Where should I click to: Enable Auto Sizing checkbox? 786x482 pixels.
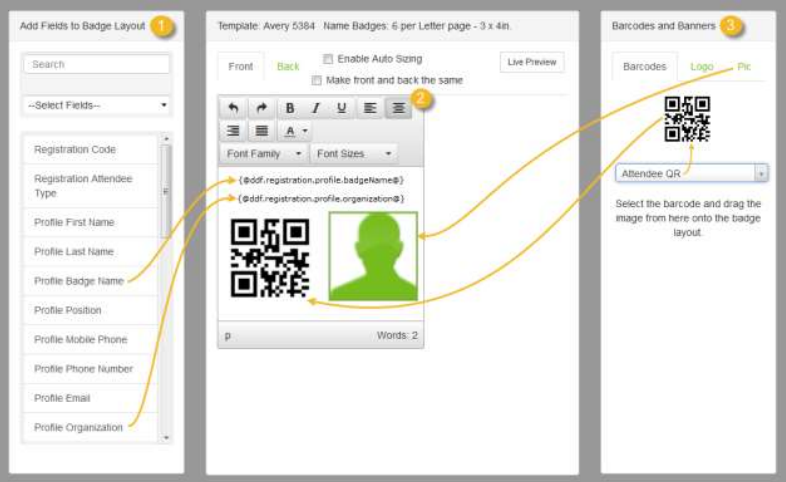(x=328, y=59)
